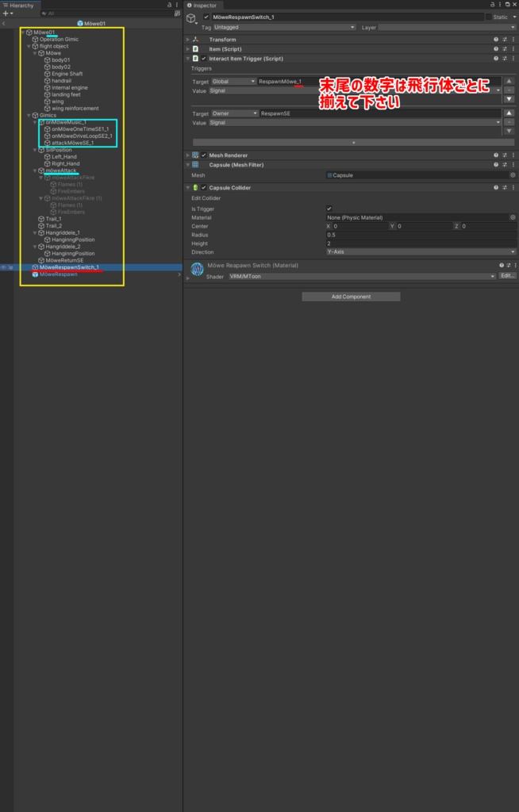Image resolution: width=519 pixels, height=812 pixels.
Task: Open presets icon for Item (Script)
Action: click(505, 48)
